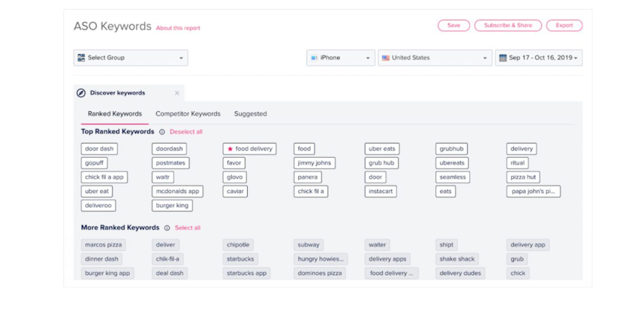
Task: Click the calendar icon in the date range
Action: click(502, 58)
